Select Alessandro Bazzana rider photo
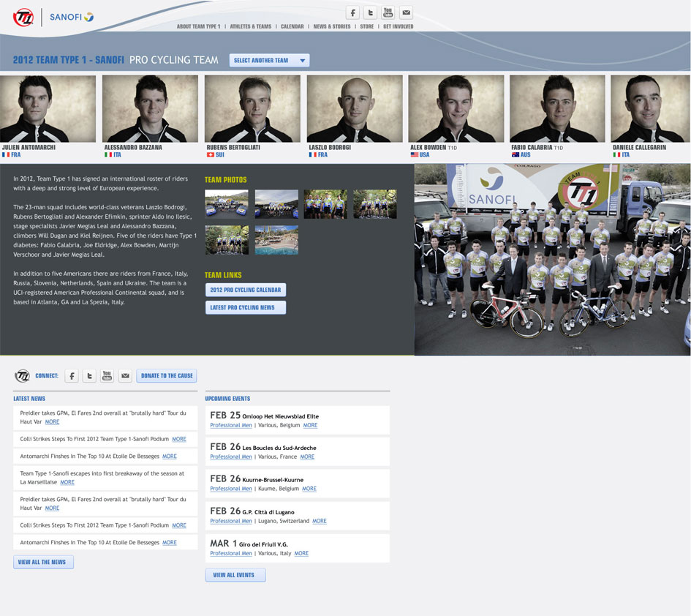Screen dimensions: 691x616 (x=151, y=108)
